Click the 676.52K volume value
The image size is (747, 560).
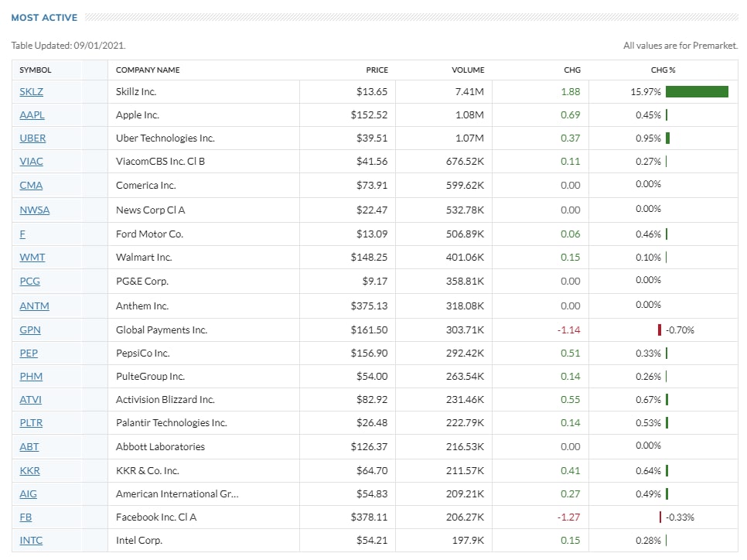(x=465, y=162)
